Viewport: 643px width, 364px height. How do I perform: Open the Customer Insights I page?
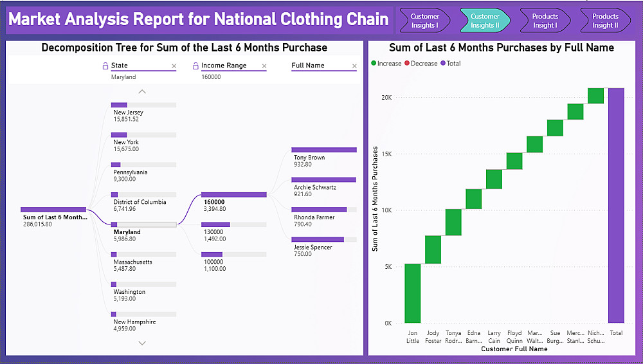[x=424, y=21]
